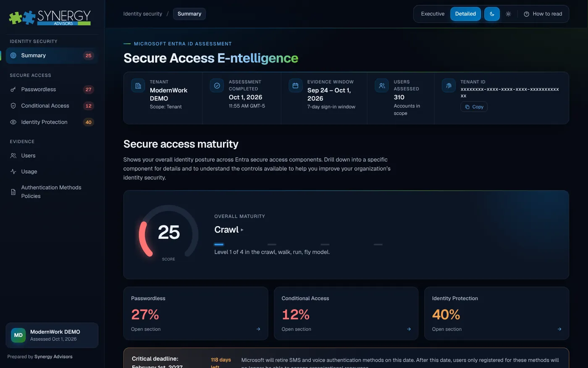The image size is (588, 368).
Task: Open Identity Protection in sidebar
Action: (52, 122)
